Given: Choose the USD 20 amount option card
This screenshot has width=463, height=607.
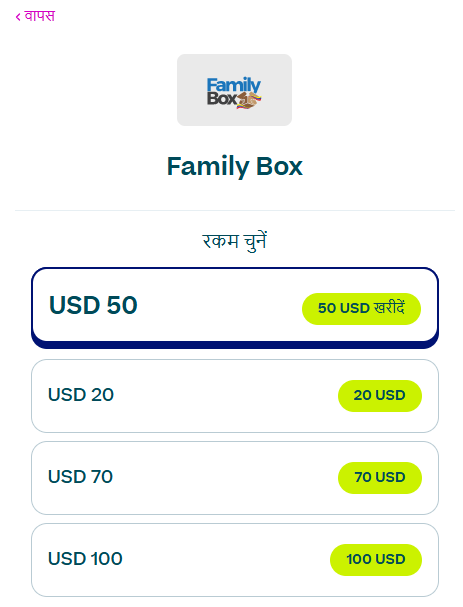Looking at the screenshot, I should [x=235, y=396].
